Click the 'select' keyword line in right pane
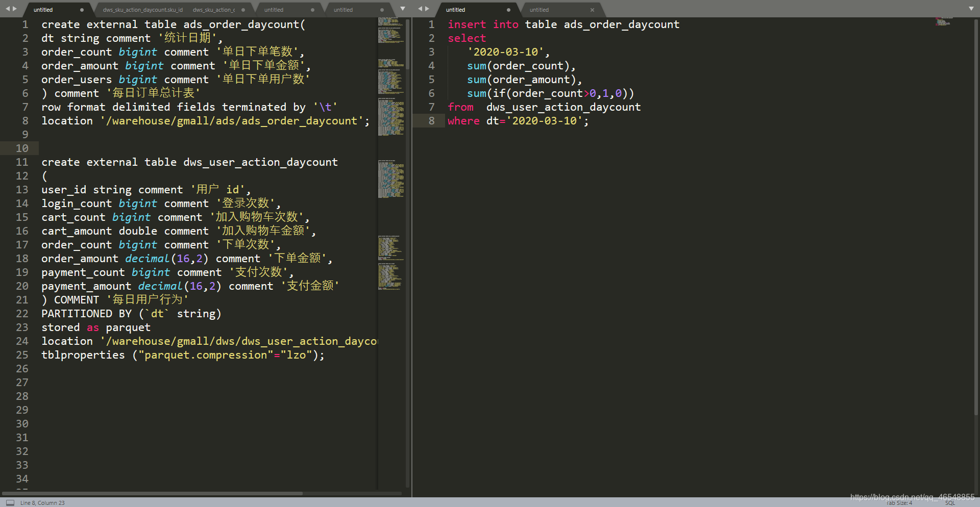980x507 pixels. [467, 38]
